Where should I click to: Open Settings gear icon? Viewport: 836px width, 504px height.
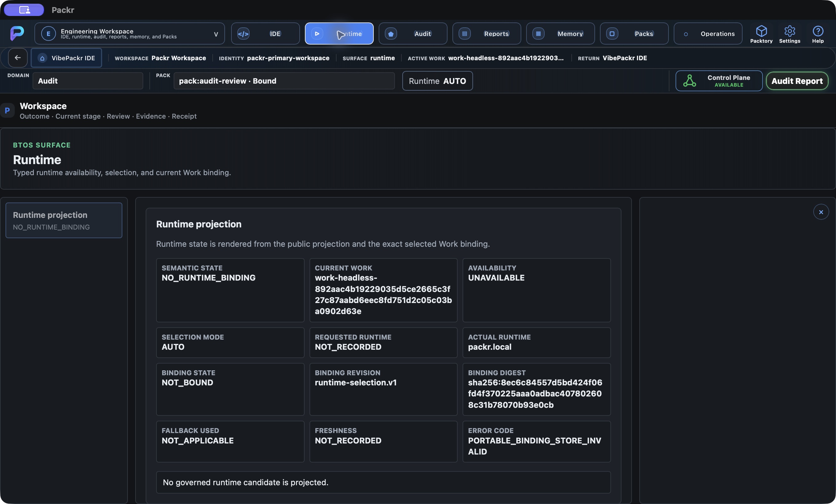[790, 31]
